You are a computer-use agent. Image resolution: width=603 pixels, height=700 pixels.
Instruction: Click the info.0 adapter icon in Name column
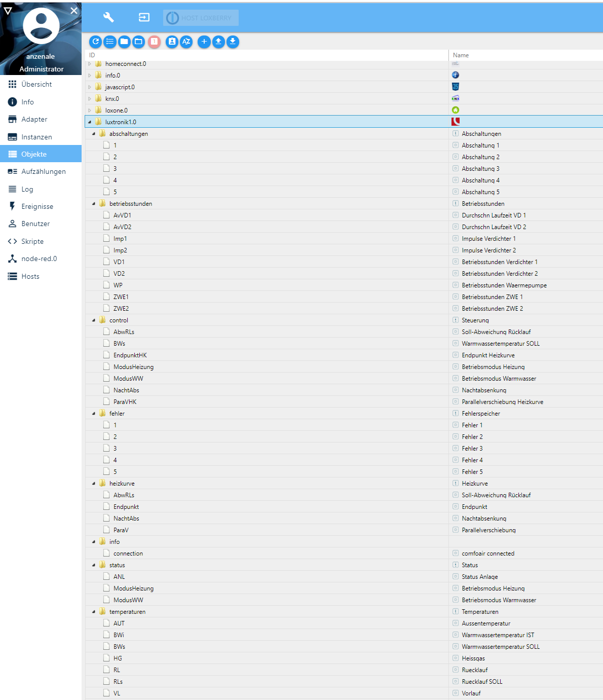pos(456,75)
